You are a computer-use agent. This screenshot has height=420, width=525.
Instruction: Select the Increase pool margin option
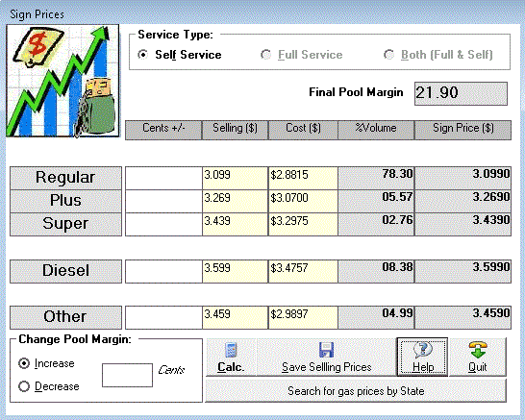click(24, 363)
